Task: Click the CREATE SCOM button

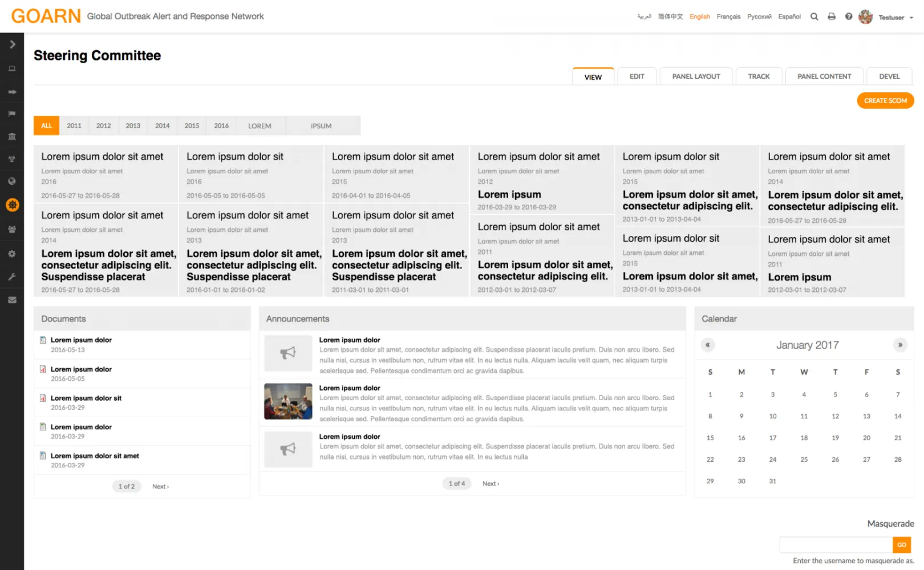Action: click(885, 100)
